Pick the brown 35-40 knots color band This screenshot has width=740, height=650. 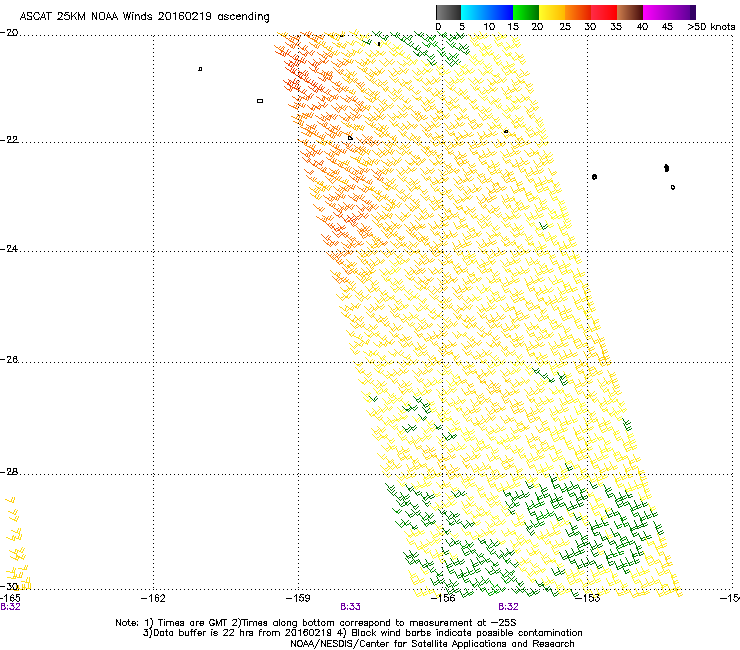tap(630, 12)
